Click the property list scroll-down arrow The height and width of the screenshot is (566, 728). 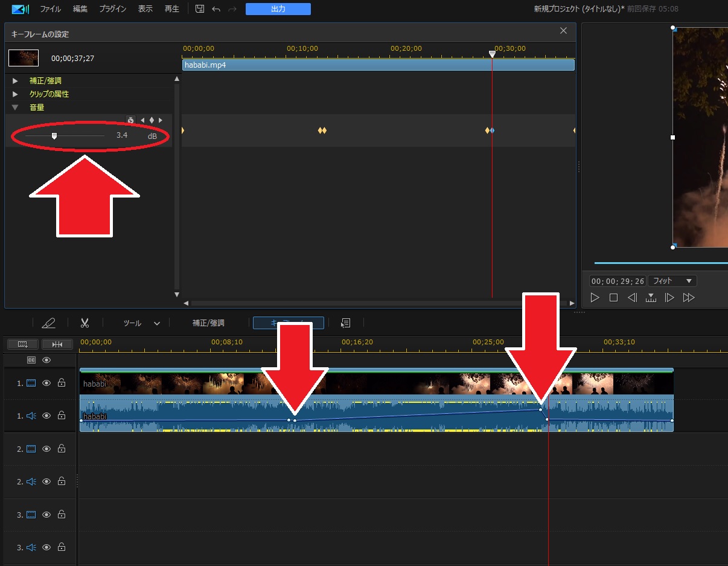177,295
